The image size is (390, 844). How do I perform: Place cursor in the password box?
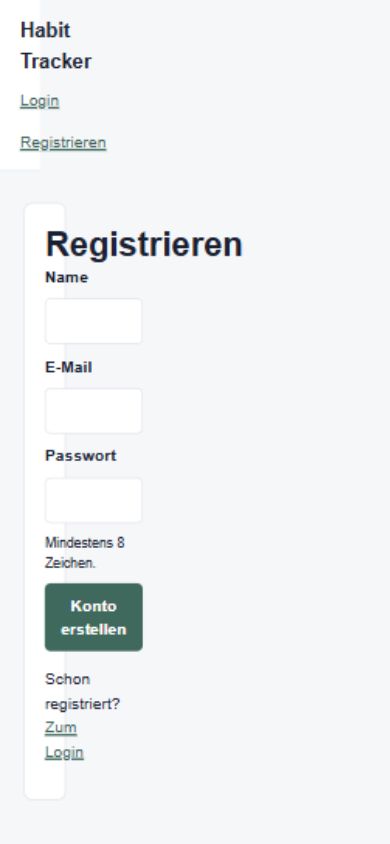tap(94, 500)
